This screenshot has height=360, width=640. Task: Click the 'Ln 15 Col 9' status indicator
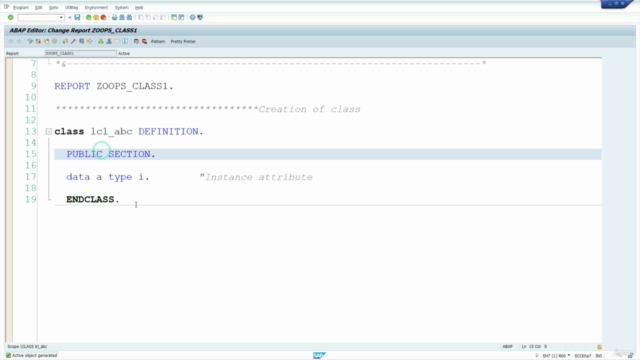click(534, 347)
